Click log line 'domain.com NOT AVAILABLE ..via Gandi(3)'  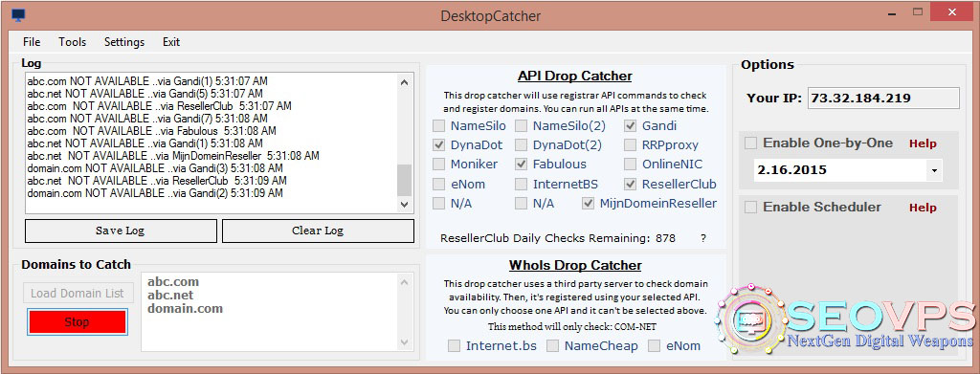pyautogui.click(x=155, y=168)
